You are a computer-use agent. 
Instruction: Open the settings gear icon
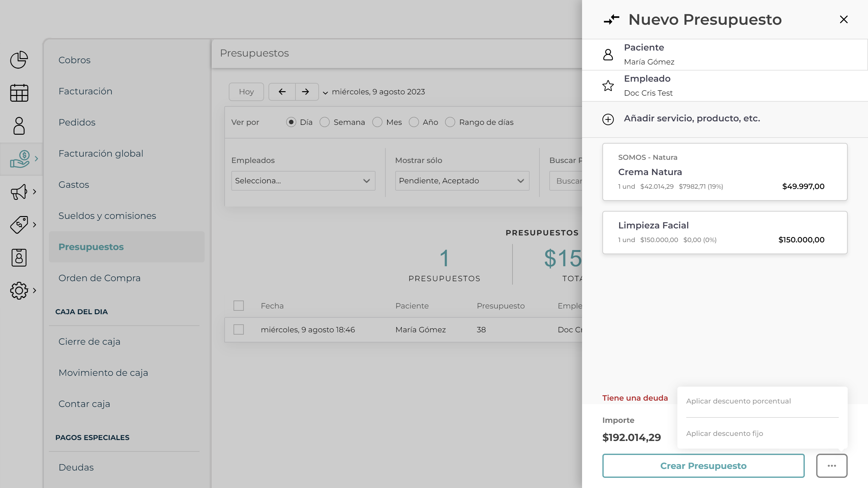pyautogui.click(x=19, y=290)
